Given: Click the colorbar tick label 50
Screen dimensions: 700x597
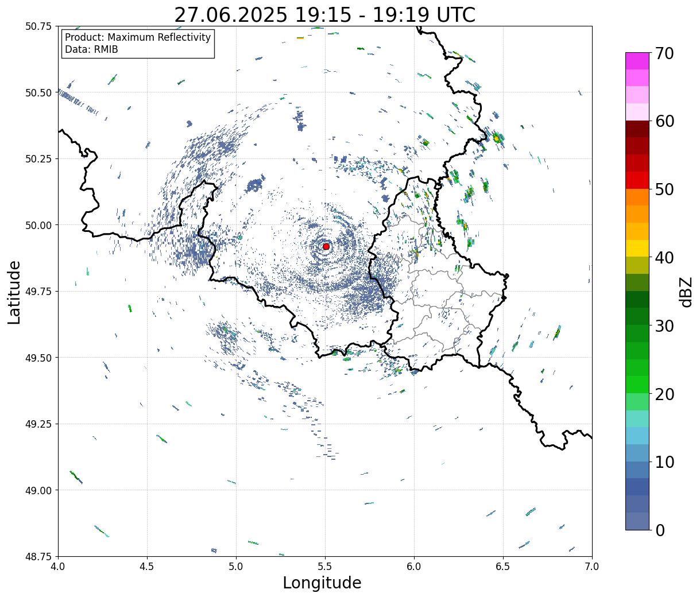Looking at the screenshot, I should tap(664, 189).
